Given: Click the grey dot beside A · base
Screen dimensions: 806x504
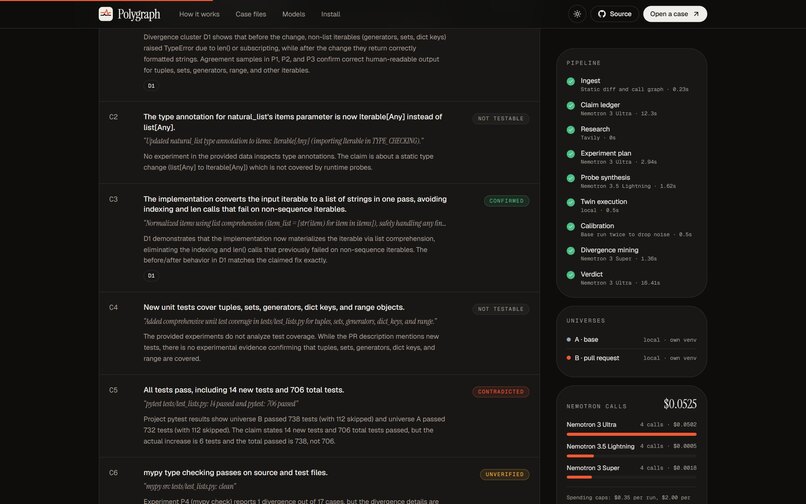Looking at the screenshot, I should coord(569,339).
